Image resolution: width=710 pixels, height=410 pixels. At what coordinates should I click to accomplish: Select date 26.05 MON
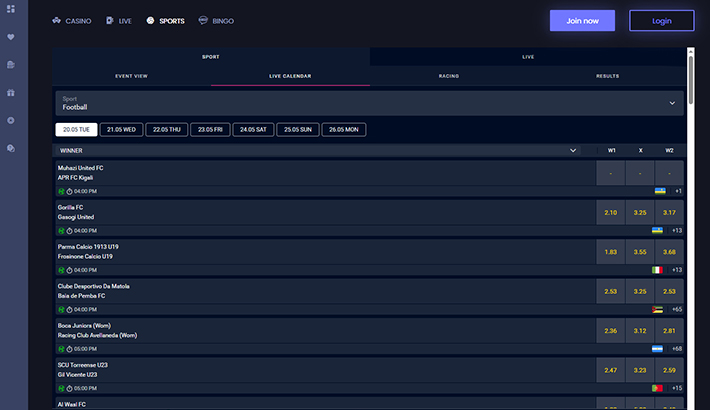tap(344, 130)
